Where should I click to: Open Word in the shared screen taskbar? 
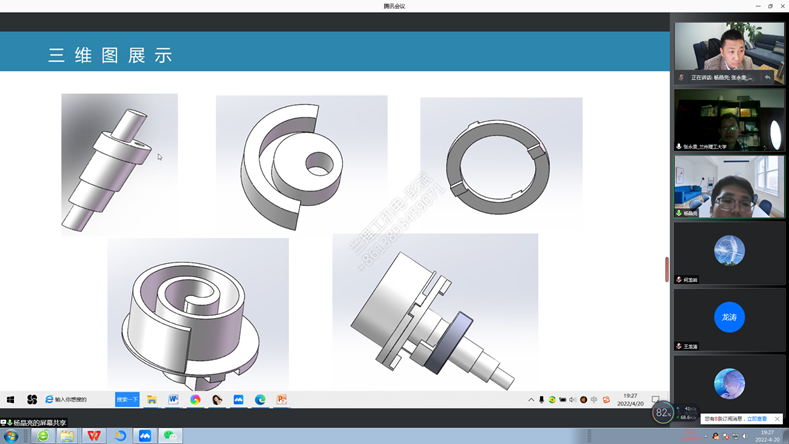coord(173,399)
